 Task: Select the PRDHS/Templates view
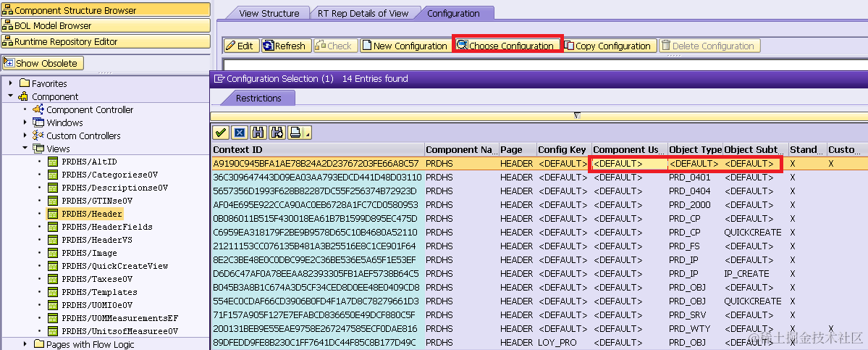click(x=99, y=292)
